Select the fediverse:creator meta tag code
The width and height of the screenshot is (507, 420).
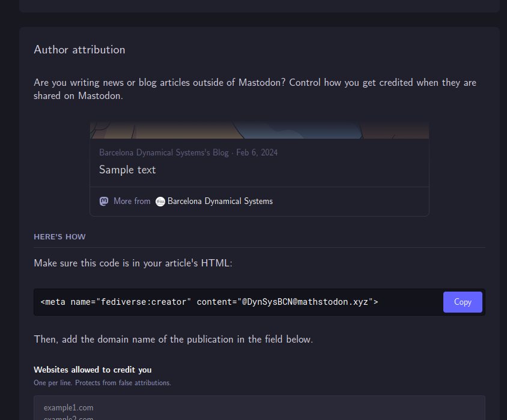pos(209,302)
